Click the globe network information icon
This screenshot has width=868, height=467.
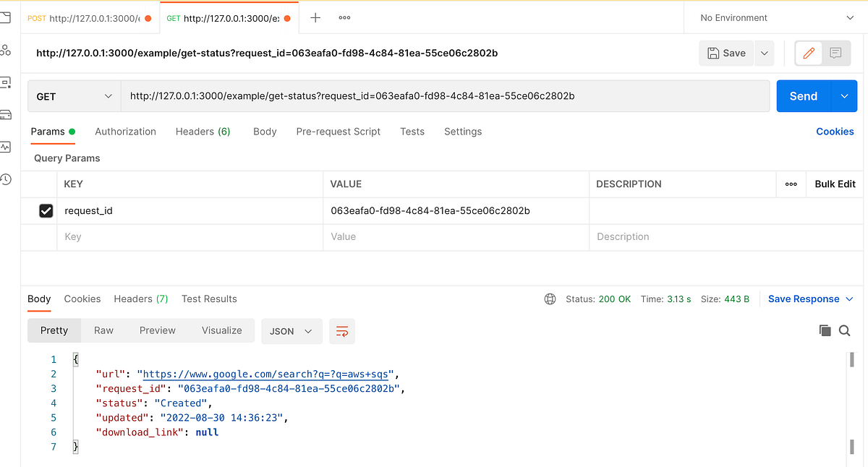tap(550, 299)
